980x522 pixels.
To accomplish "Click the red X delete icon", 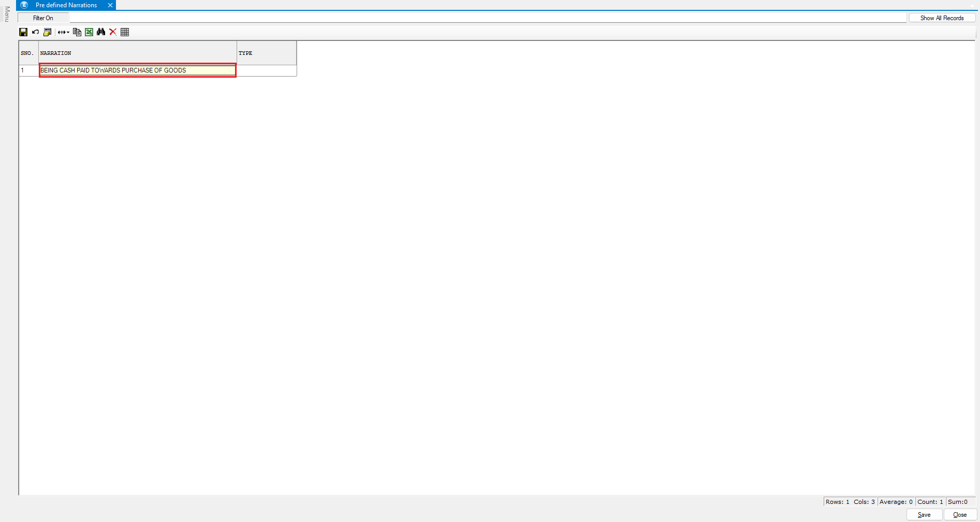I will point(113,32).
